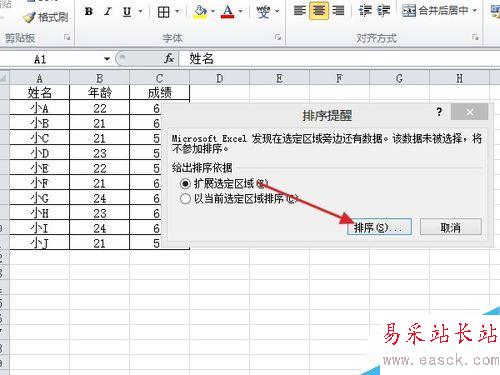
Task: Select age cell in 小G row
Action: tap(99, 198)
